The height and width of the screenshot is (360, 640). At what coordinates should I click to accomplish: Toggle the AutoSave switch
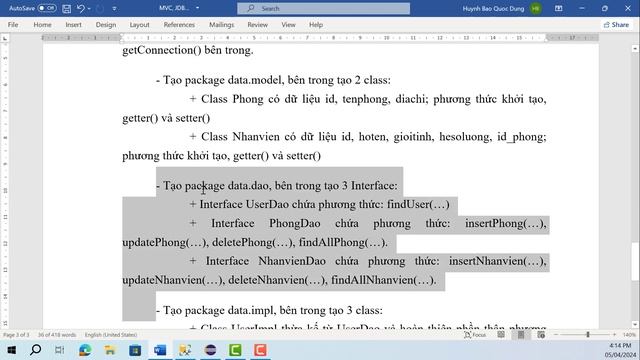pos(47,8)
